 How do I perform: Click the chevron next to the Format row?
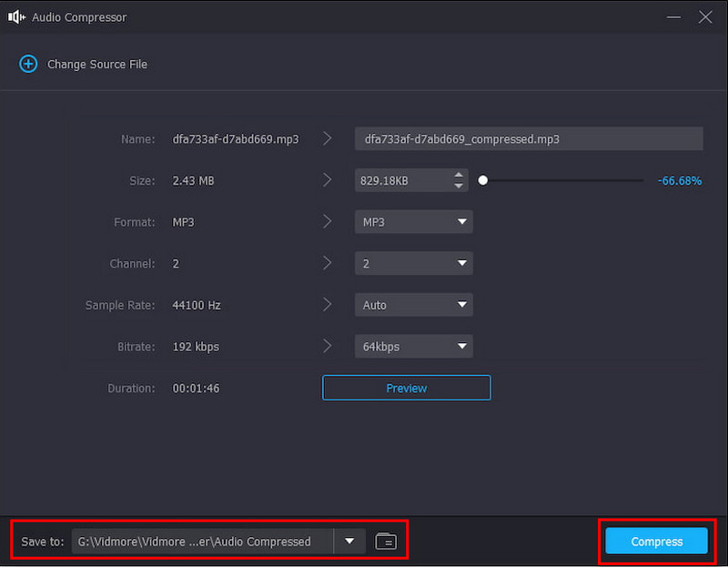click(328, 221)
